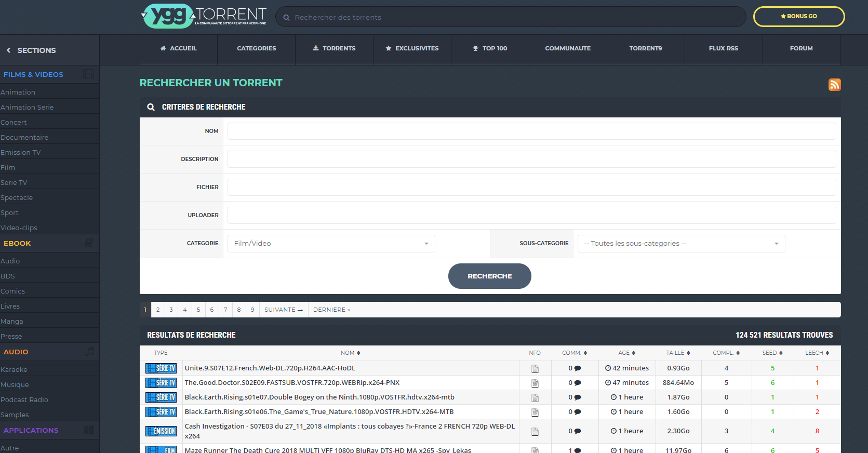This screenshot has width=868, height=453.
Task: Click the film strip icon beside Films & Videos
Action: [89, 74]
